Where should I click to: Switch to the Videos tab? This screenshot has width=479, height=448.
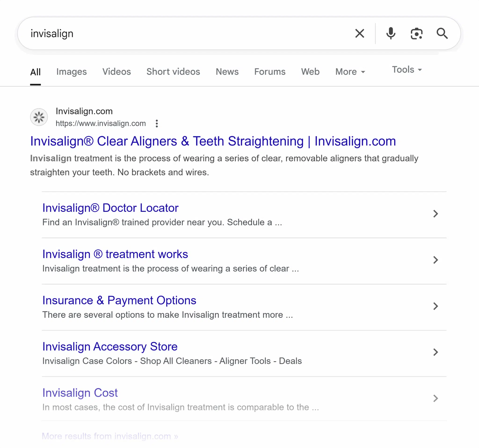[x=117, y=72]
